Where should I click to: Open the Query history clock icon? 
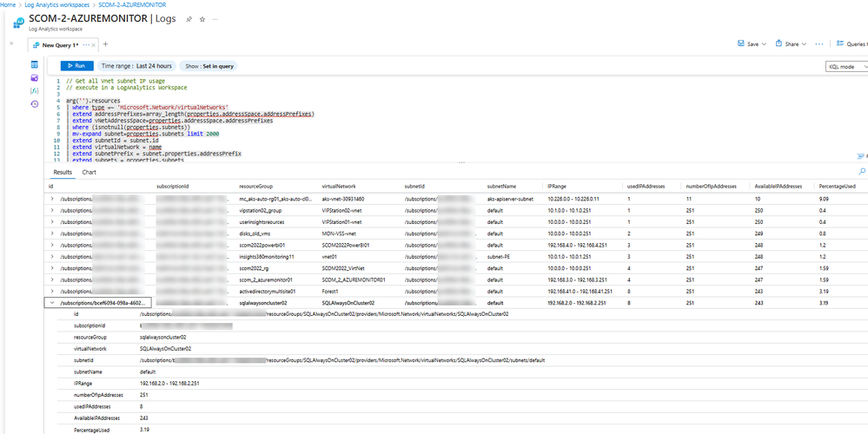[x=35, y=103]
